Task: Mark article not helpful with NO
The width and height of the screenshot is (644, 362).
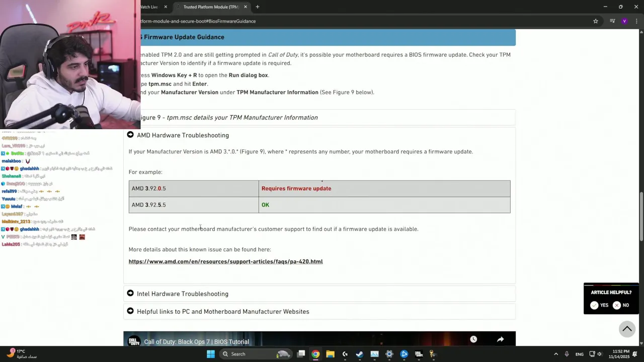Action: click(x=621, y=305)
